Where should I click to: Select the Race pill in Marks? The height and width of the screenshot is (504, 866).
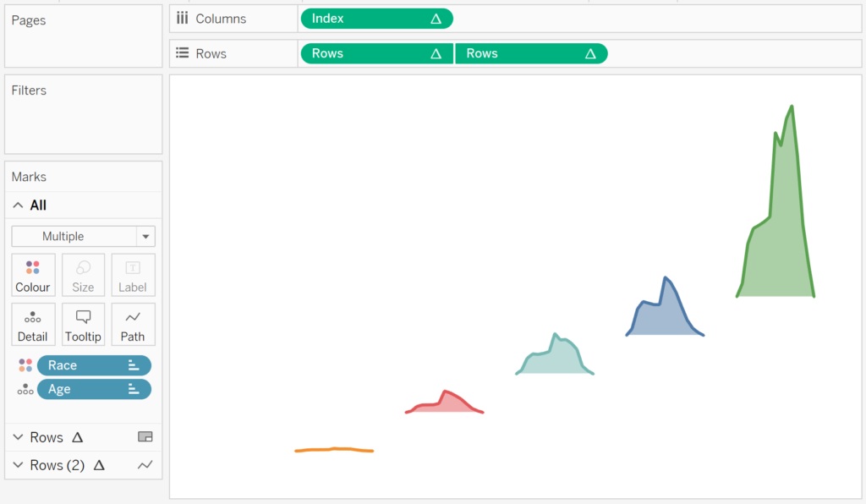click(x=94, y=365)
